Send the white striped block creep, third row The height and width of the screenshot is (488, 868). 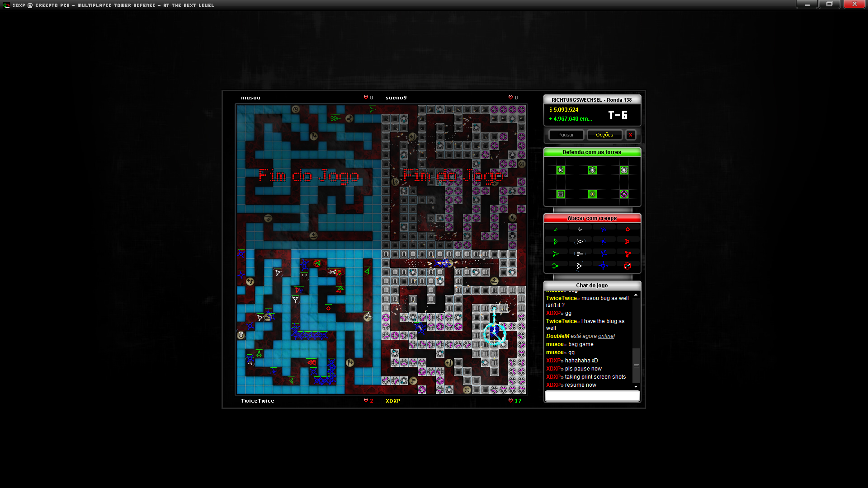(580, 253)
